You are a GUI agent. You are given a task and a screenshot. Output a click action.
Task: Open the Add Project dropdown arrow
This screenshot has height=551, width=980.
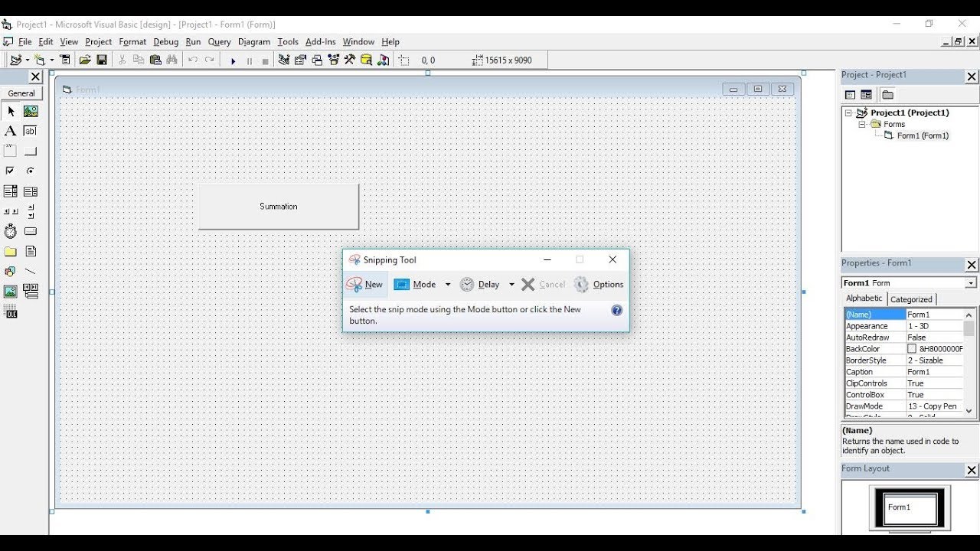click(27, 60)
